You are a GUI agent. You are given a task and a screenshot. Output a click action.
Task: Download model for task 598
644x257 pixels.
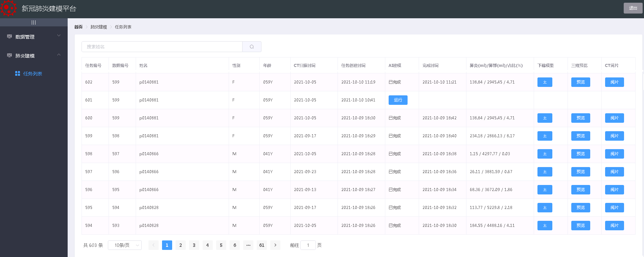point(545,154)
